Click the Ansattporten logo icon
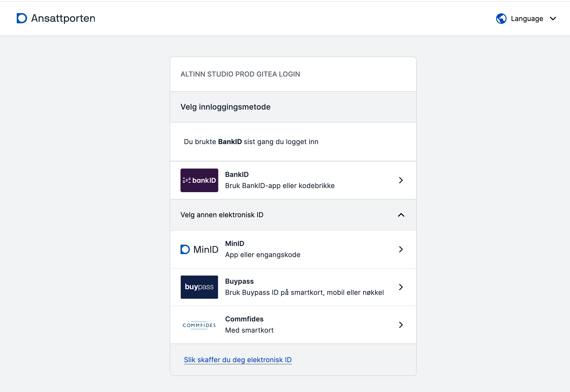 [x=22, y=18]
